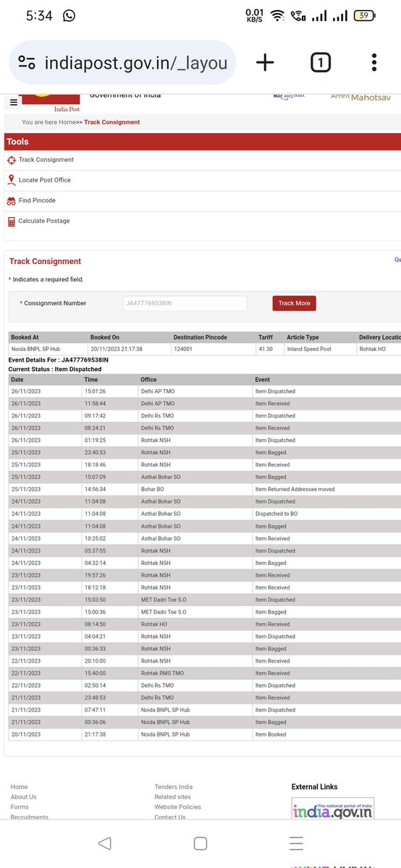Image resolution: width=401 pixels, height=868 pixels.
Task: Click the Noida BNPL SP Hub Booked At value
Action: click(x=36, y=349)
